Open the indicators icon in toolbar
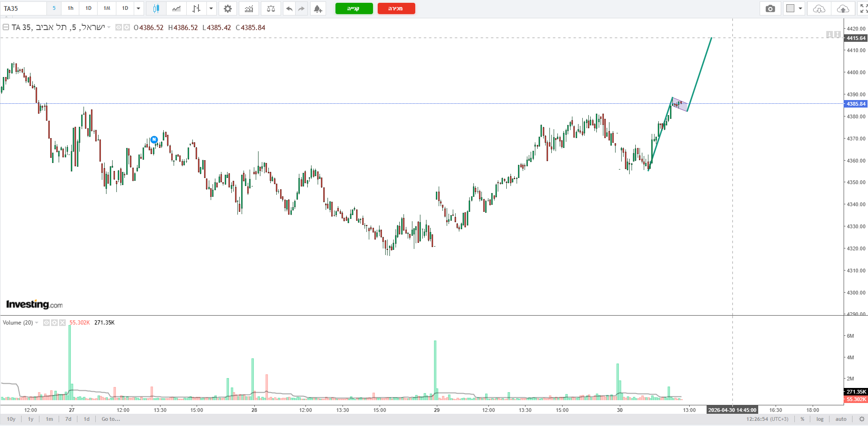This screenshot has height=426, width=868. tap(249, 8)
